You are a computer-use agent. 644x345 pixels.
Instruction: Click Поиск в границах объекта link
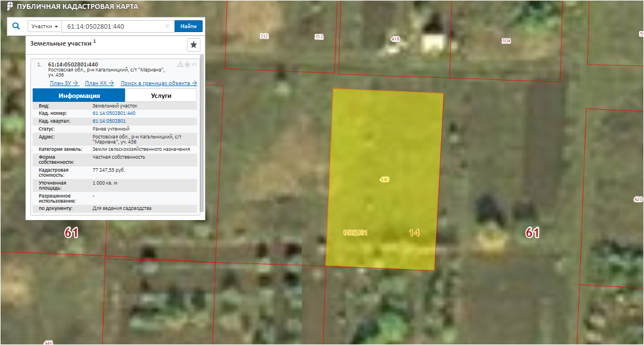(159, 83)
